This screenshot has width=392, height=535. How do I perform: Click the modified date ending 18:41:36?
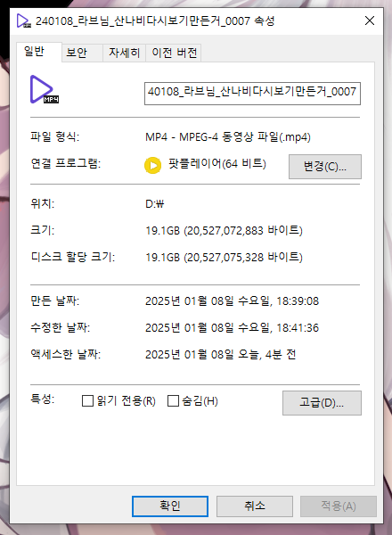coord(232,327)
